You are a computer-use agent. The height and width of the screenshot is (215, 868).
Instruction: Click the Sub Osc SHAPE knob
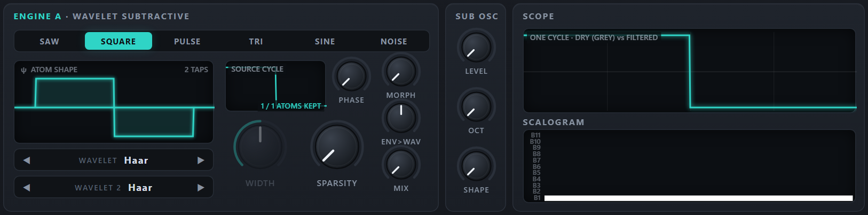point(476,166)
